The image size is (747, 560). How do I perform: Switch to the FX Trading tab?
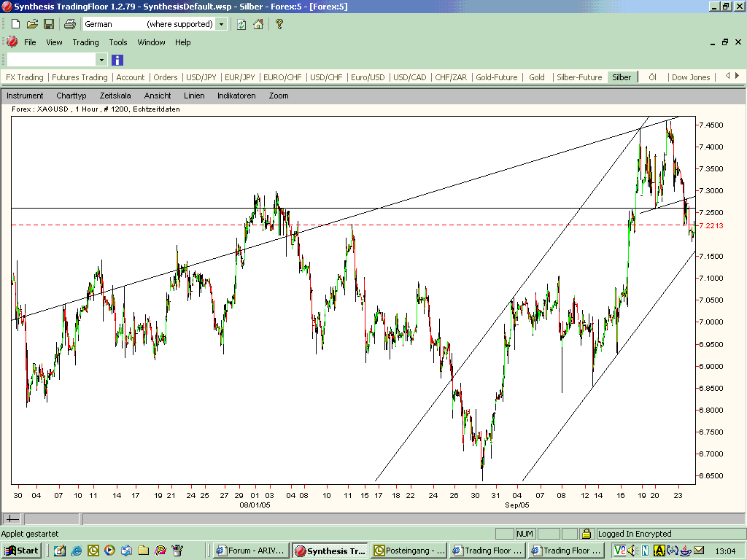[x=24, y=77]
